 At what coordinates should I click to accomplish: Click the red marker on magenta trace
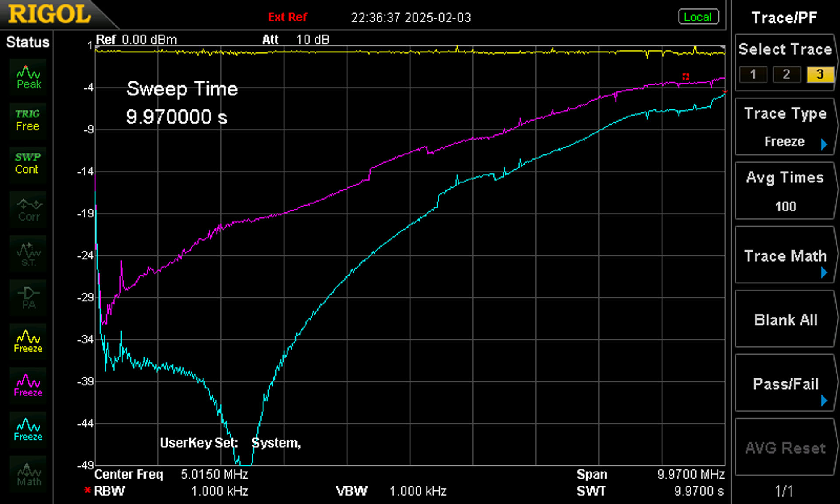(686, 77)
